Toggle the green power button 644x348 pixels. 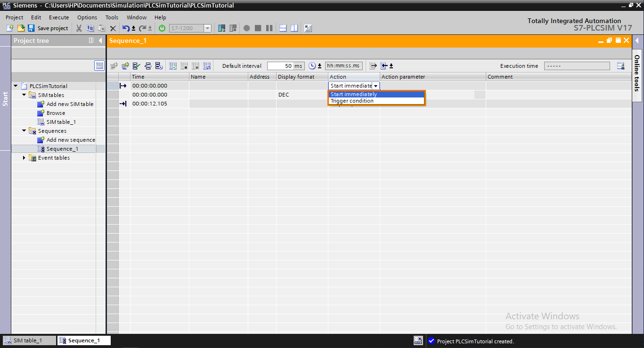(162, 28)
